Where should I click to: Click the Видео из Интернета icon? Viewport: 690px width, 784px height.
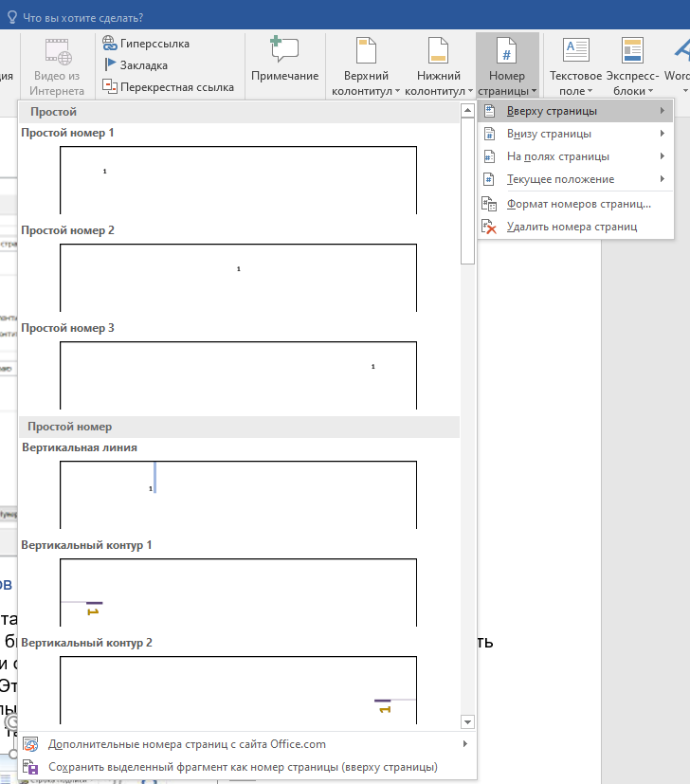click(58, 52)
